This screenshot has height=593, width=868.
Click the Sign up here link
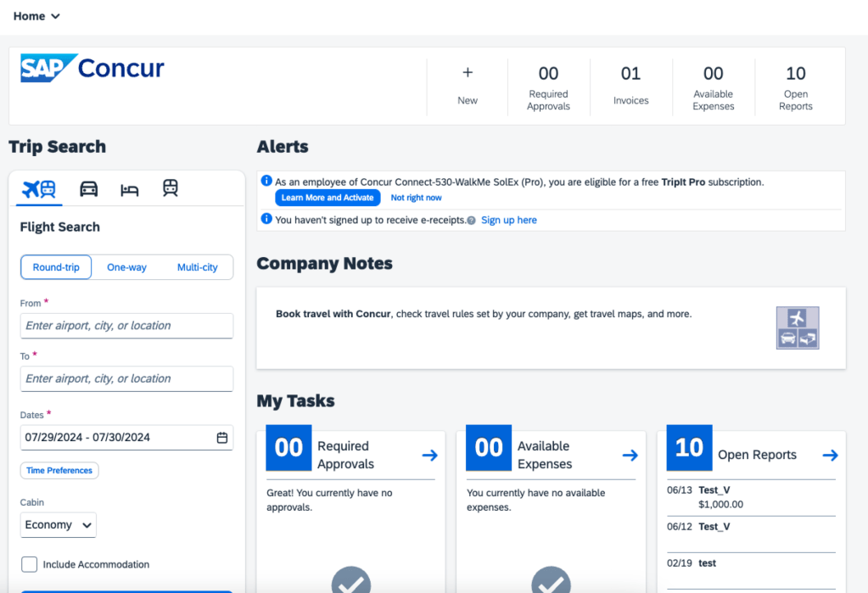[x=508, y=220]
